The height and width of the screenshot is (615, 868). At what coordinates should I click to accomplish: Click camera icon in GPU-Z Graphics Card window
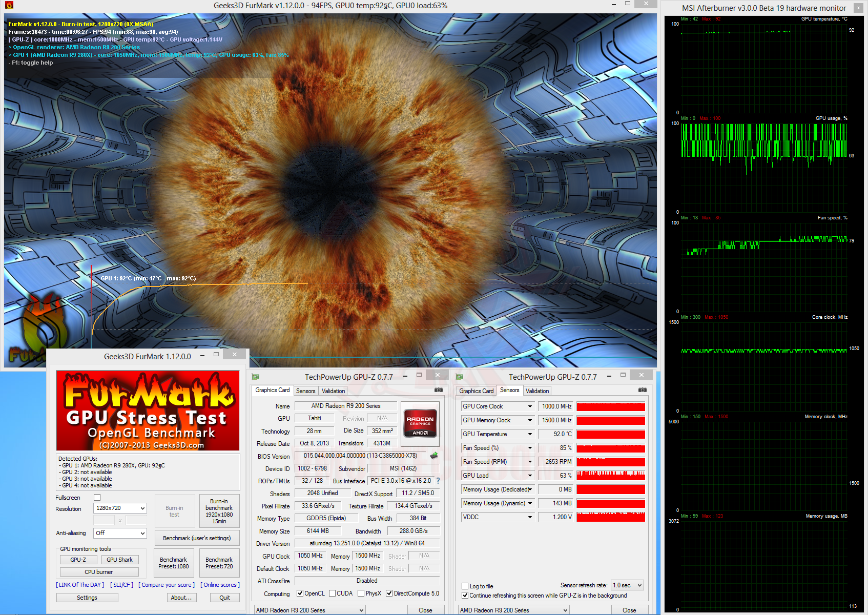pyautogui.click(x=438, y=390)
